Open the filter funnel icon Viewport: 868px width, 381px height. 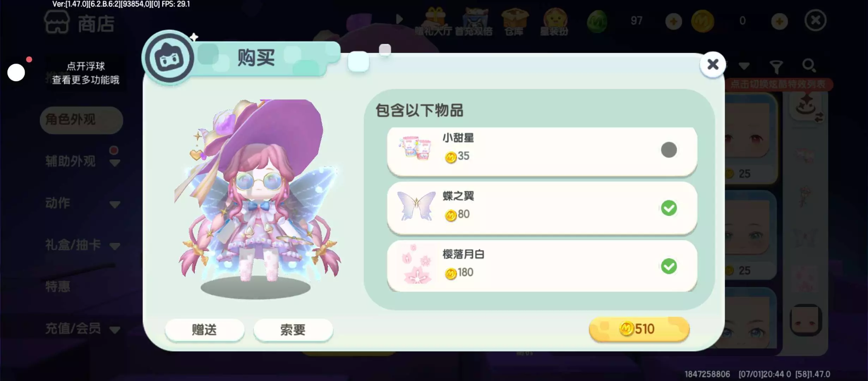[776, 66]
